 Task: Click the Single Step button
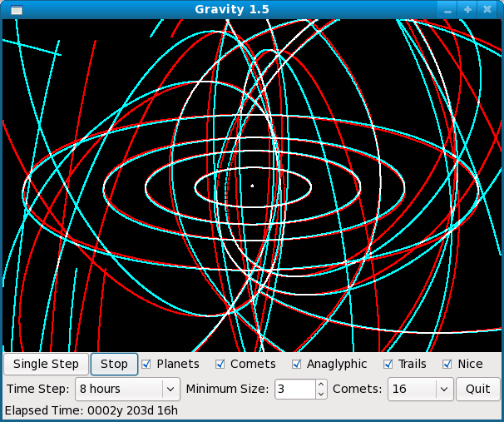[47, 364]
